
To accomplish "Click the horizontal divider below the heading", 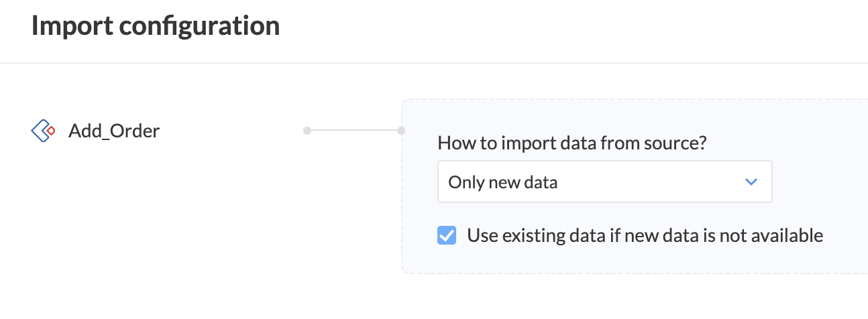I will 434,63.
